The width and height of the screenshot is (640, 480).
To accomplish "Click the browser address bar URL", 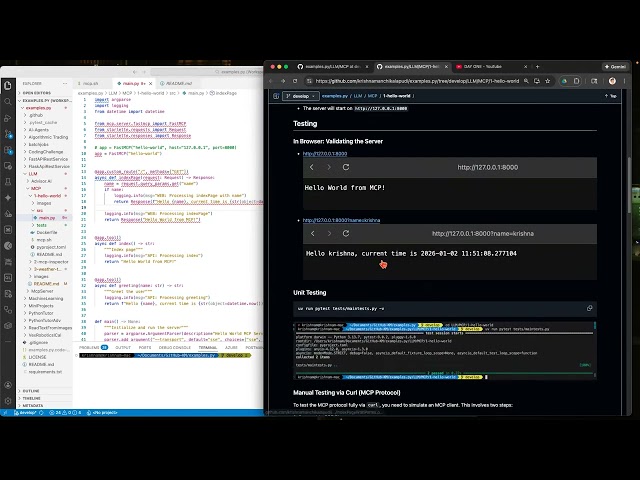I will click(417, 81).
